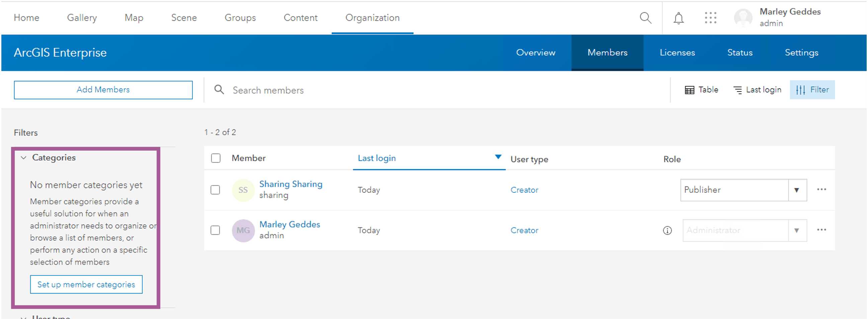This screenshot has width=868, height=319.
Task: Check the Marley Geddes member checkbox
Action: 215,230
